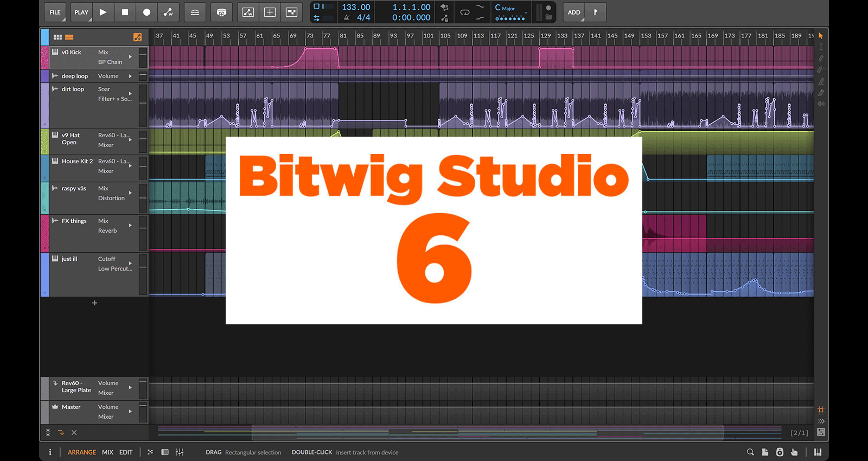The width and height of the screenshot is (868, 461).
Task: Switch to EDIT view tab
Action: [126, 452]
